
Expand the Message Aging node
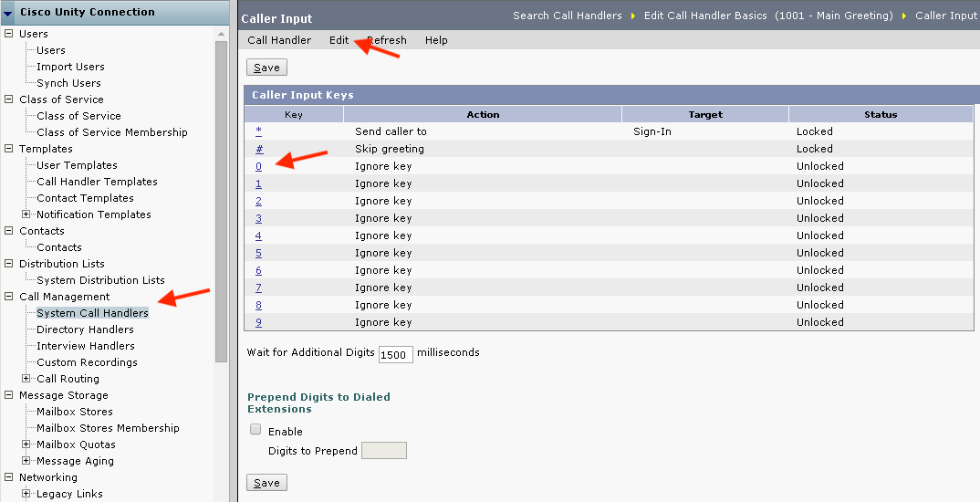[26, 461]
